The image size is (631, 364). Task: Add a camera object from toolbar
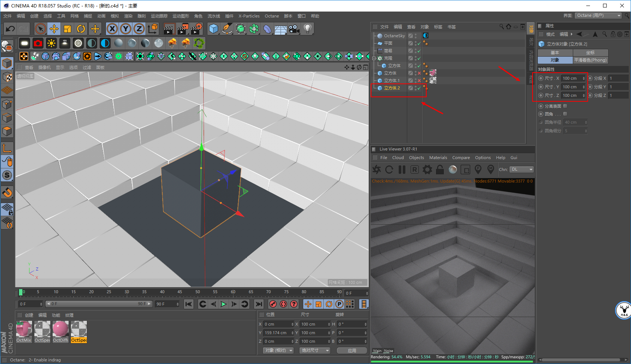pos(294,29)
